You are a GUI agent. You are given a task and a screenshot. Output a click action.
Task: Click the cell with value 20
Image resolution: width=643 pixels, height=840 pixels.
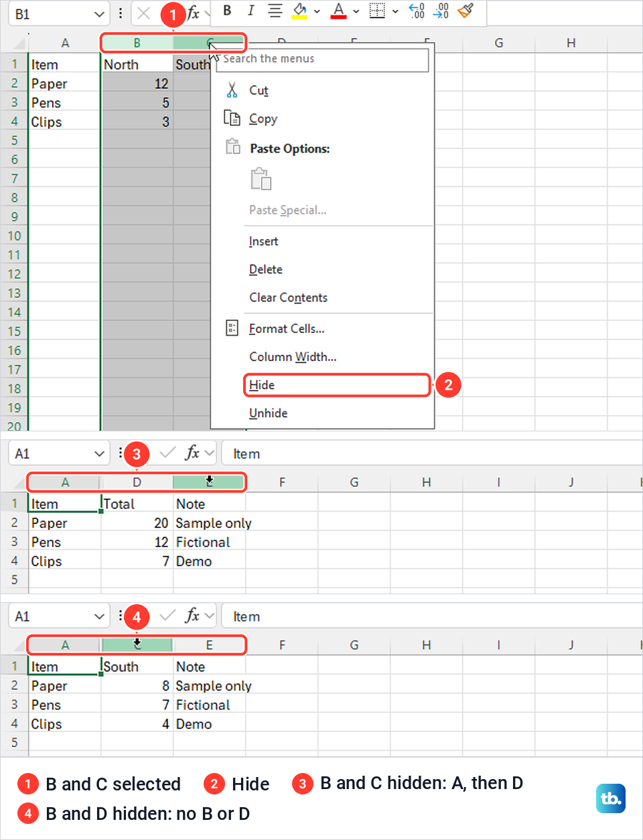(x=137, y=523)
